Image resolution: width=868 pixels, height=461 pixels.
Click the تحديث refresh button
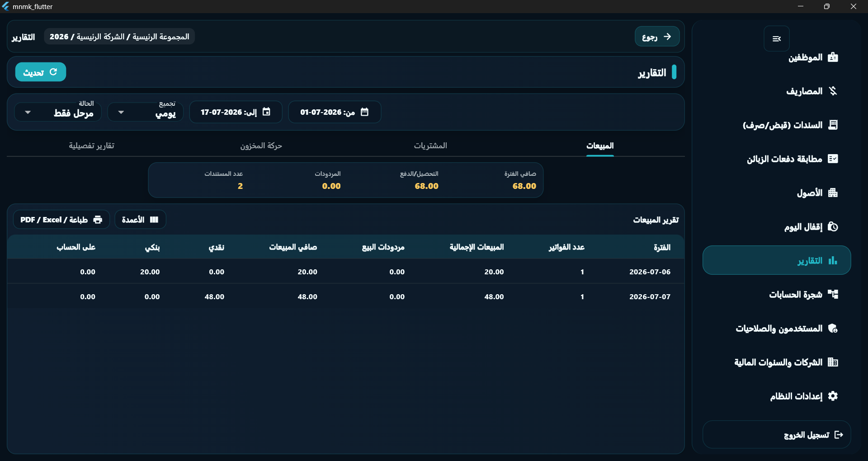click(x=41, y=72)
